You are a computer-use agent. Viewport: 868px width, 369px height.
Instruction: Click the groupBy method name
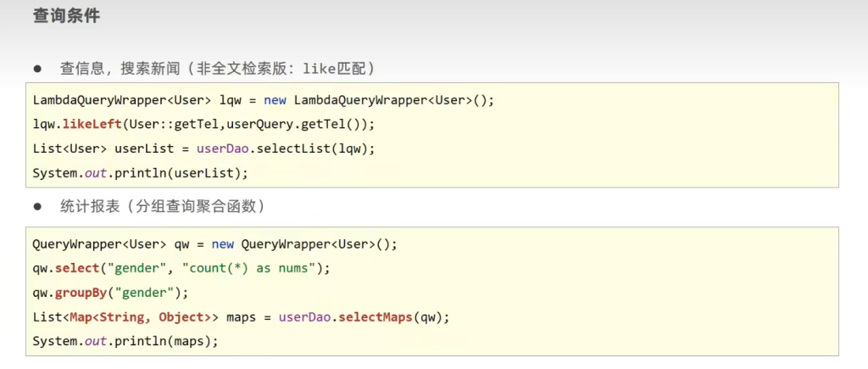point(81,293)
